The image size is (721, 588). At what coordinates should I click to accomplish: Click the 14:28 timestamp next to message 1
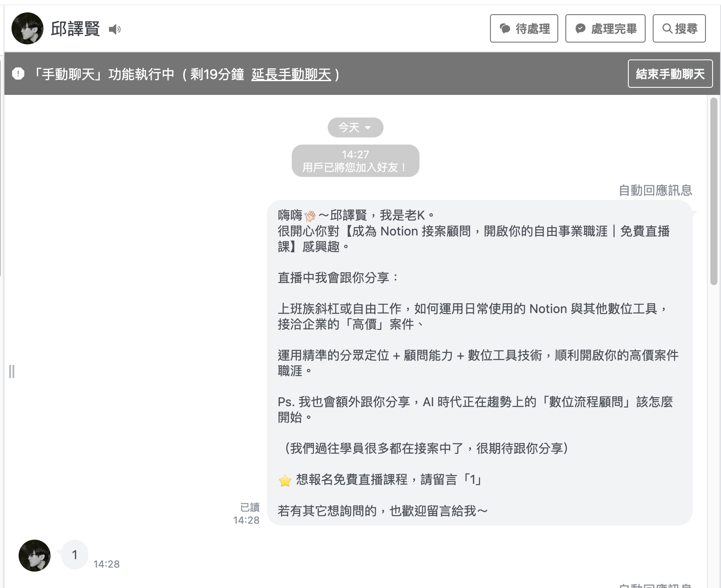point(106,564)
